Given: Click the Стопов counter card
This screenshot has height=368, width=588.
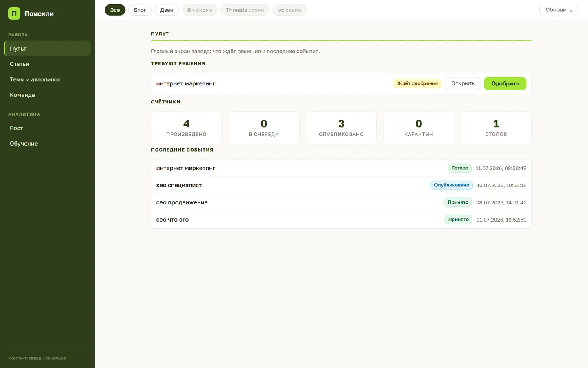Looking at the screenshot, I should click(x=496, y=128).
